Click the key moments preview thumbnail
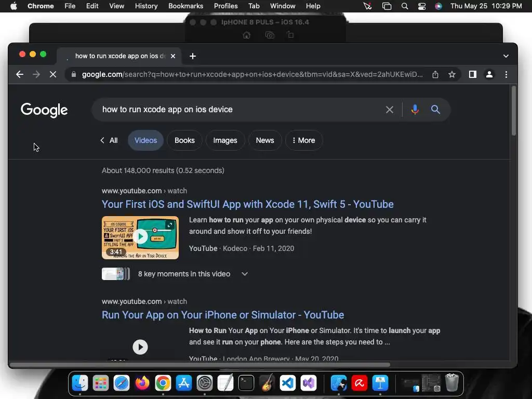Viewport: 532px width, 399px height. tap(116, 274)
